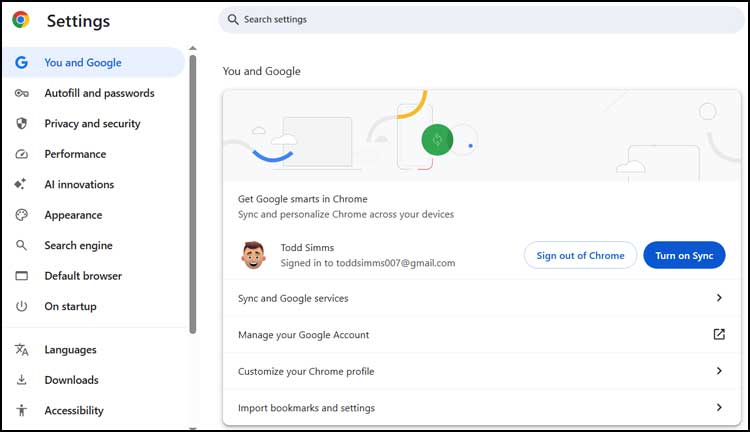Open the You and Google section
Image resolution: width=750 pixels, height=432 pixels.
tap(93, 62)
